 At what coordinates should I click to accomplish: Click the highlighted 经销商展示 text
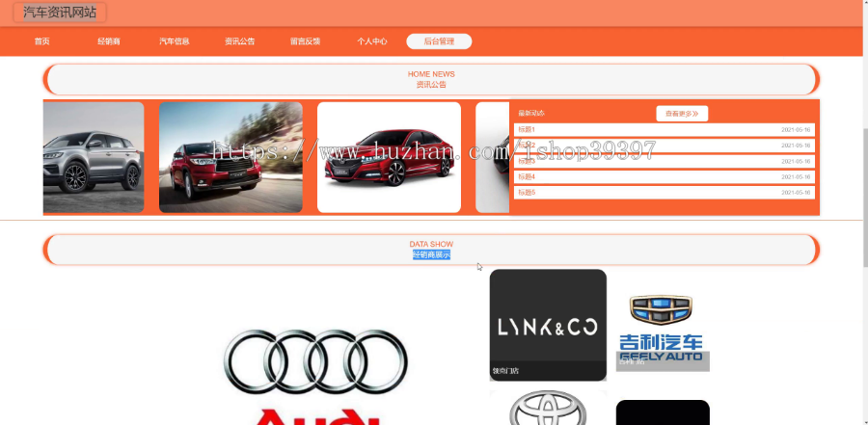pyautogui.click(x=431, y=254)
